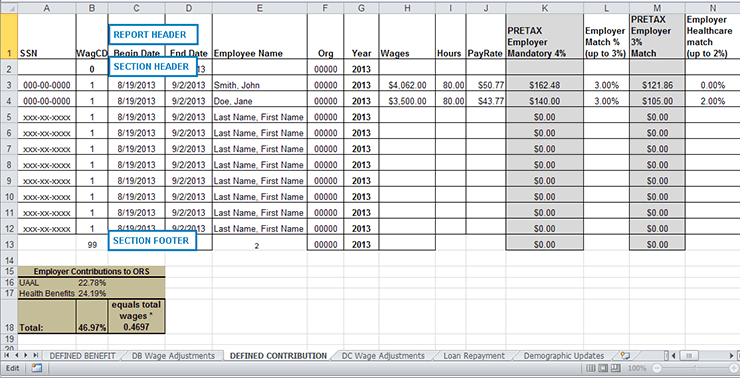This screenshot has height=378, width=740.
Task: Switch to Page Break Preview icon
Action: [616, 368]
